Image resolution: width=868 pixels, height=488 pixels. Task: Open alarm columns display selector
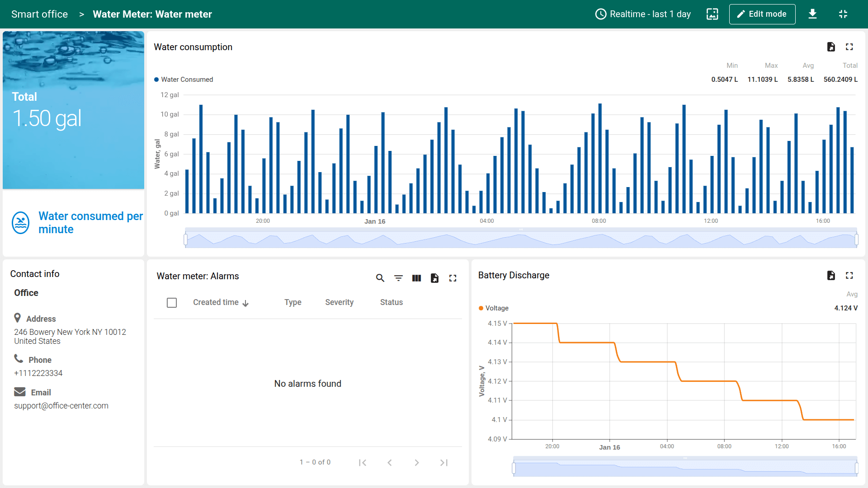point(416,278)
